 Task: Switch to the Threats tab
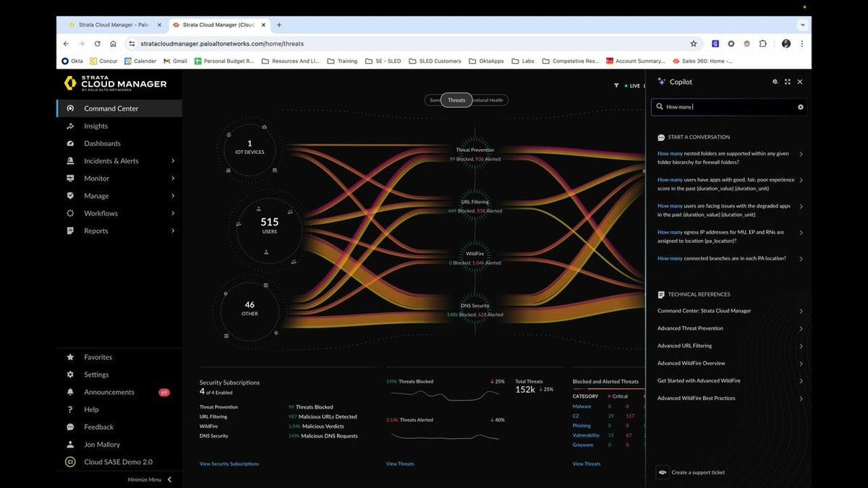tap(456, 100)
